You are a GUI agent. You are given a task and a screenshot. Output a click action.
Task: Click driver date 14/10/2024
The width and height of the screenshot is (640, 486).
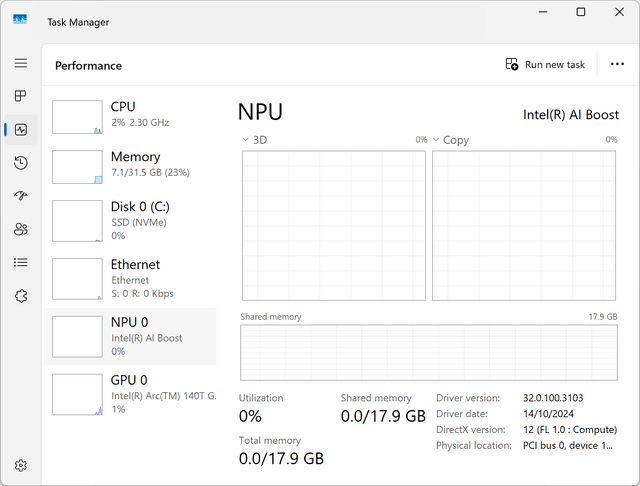click(x=548, y=414)
